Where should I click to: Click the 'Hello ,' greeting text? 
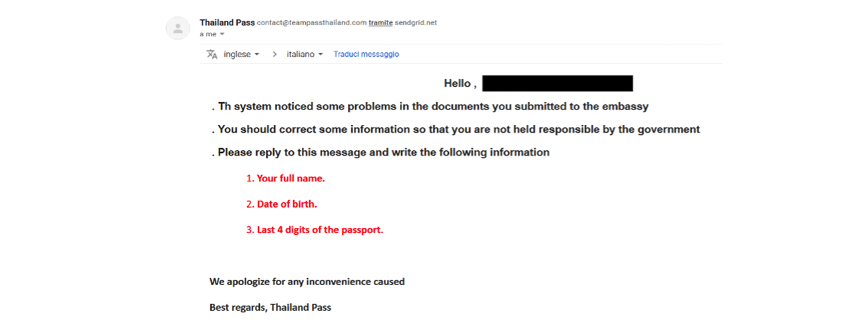[460, 83]
